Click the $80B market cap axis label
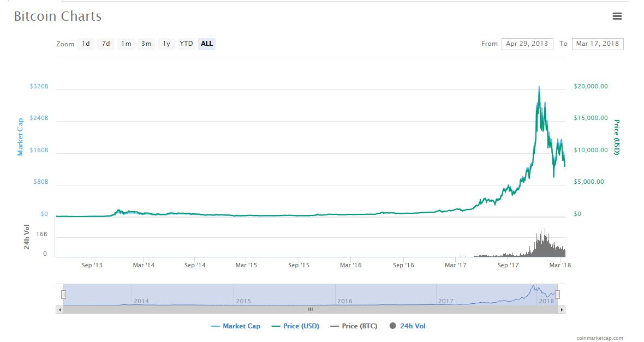Viewport: 644px width, 342px height. [x=41, y=182]
